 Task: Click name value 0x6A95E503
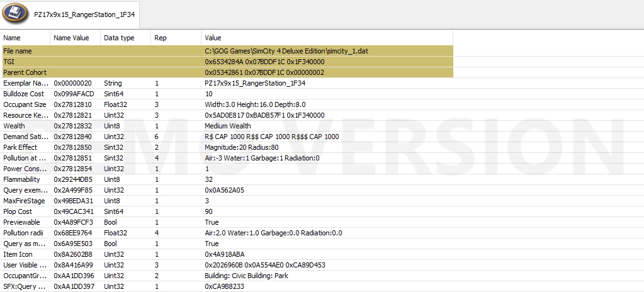[73, 243]
